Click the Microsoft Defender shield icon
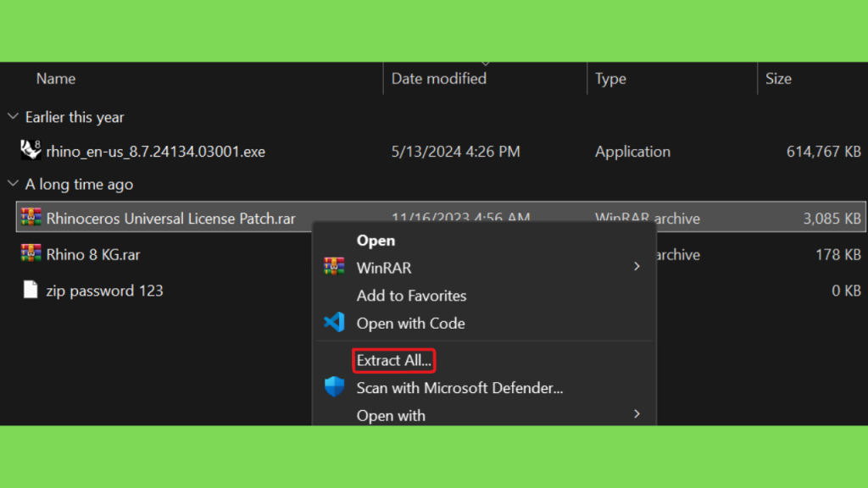The height and width of the screenshot is (488, 868). [x=334, y=386]
